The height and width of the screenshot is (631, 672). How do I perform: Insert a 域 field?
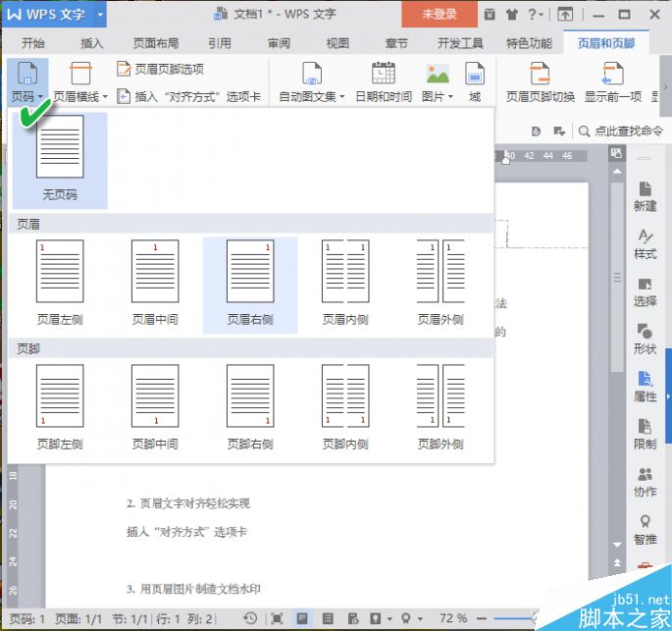pos(475,82)
